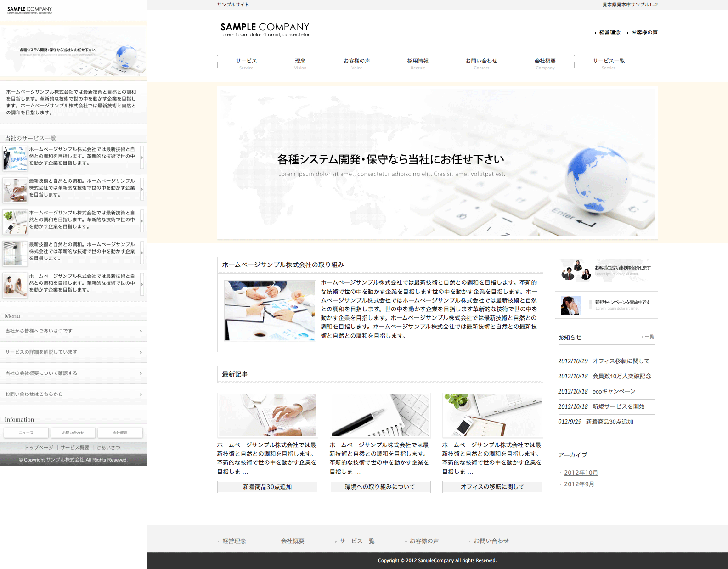The width and height of the screenshot is (728, 569).
Task: Select お問い合わせ Contact in main navigation
Action: point(481,64)
